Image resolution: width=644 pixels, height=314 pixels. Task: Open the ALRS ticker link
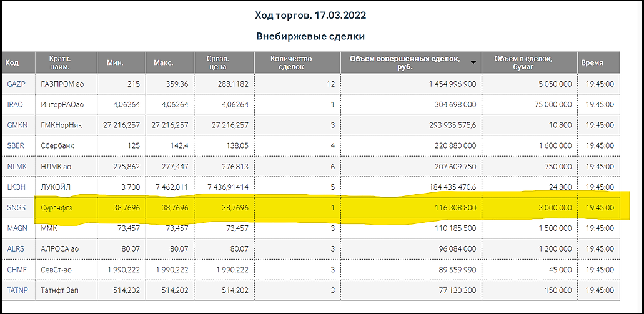coord(16,248)
